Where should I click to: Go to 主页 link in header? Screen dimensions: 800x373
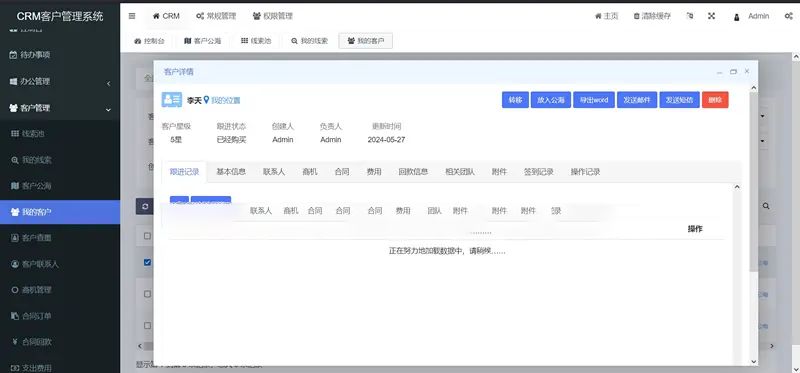pos(607,16)
